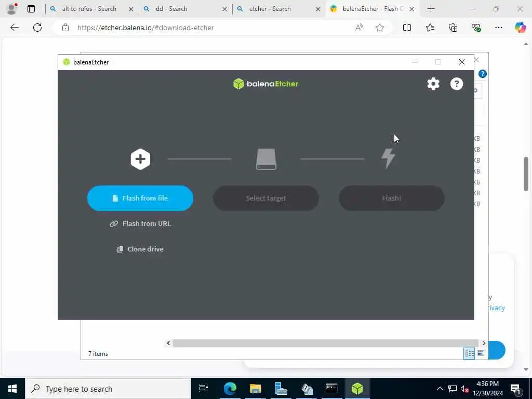Open Edge Settings and more menu
This screenshot has width=532, height=399.
(498, 28)
